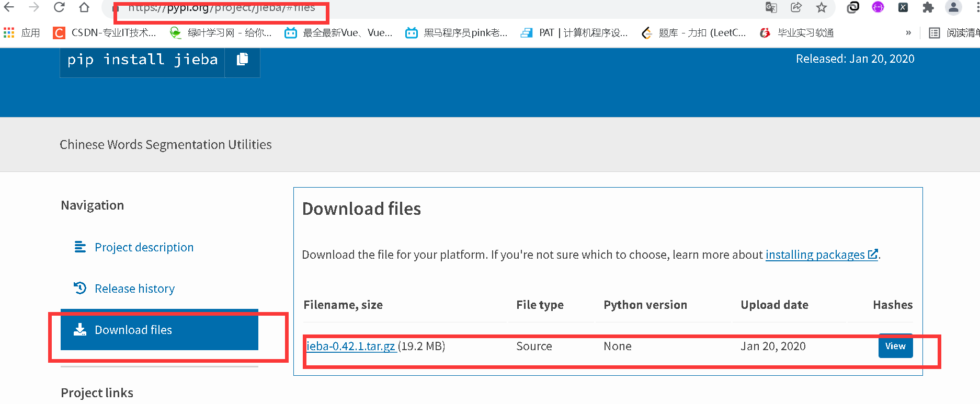980x404 pixels.
Task: Expand the hidden bookmarks overflow chevron
Action: click(x=908, y=33)
